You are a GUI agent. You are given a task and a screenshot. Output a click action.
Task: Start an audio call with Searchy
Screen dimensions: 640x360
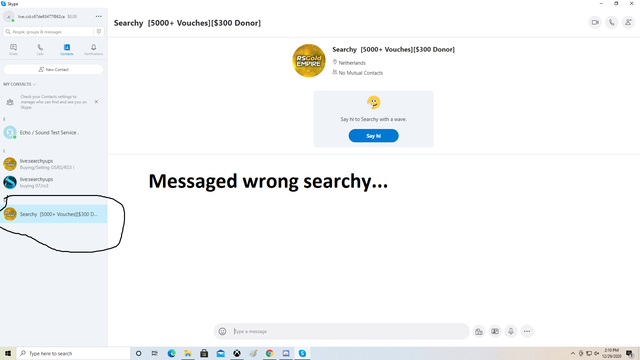click(611, 22)
